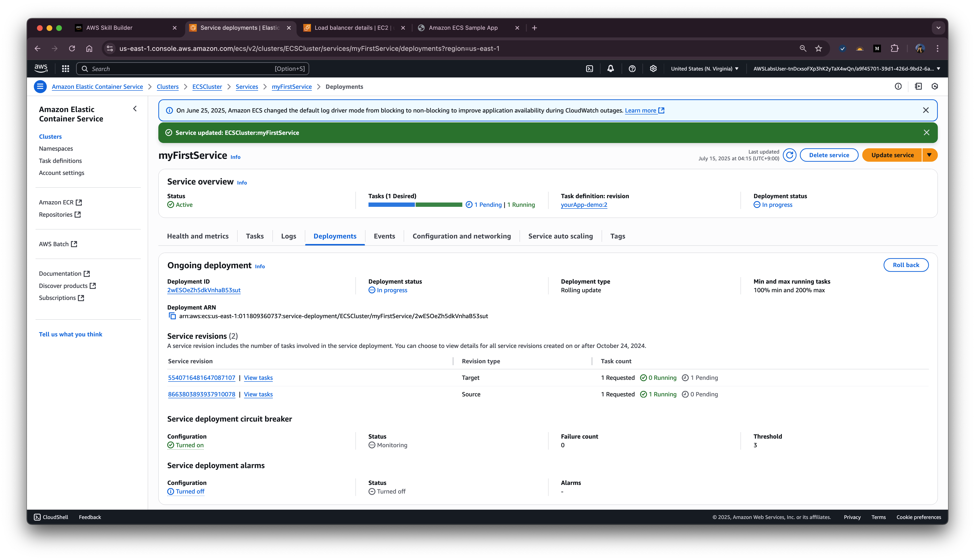Open CloudShell in the footer bar
This screenshot has height=560, width=975.
51,517
